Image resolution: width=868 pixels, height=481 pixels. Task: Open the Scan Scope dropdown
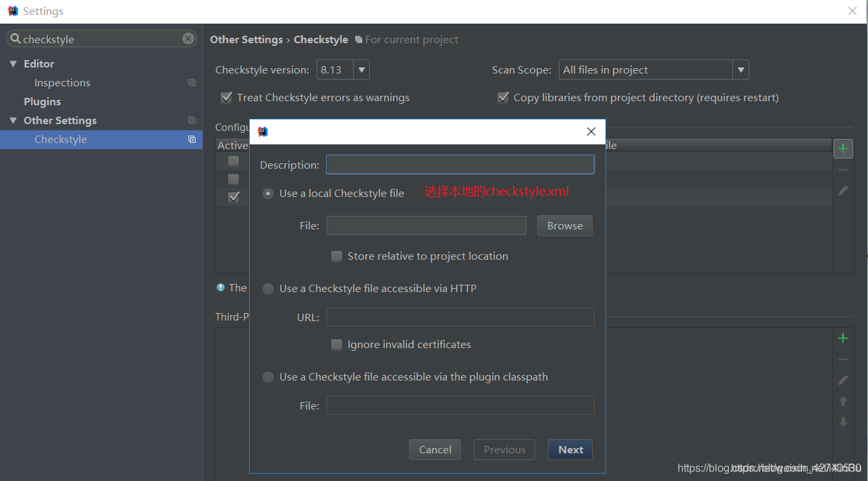click(x=741, y=69)
